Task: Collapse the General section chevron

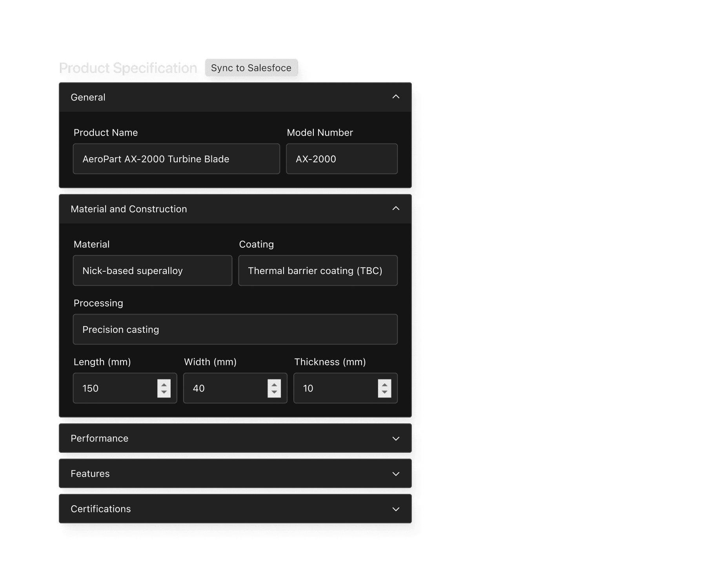Action: (x=396, y=97)
